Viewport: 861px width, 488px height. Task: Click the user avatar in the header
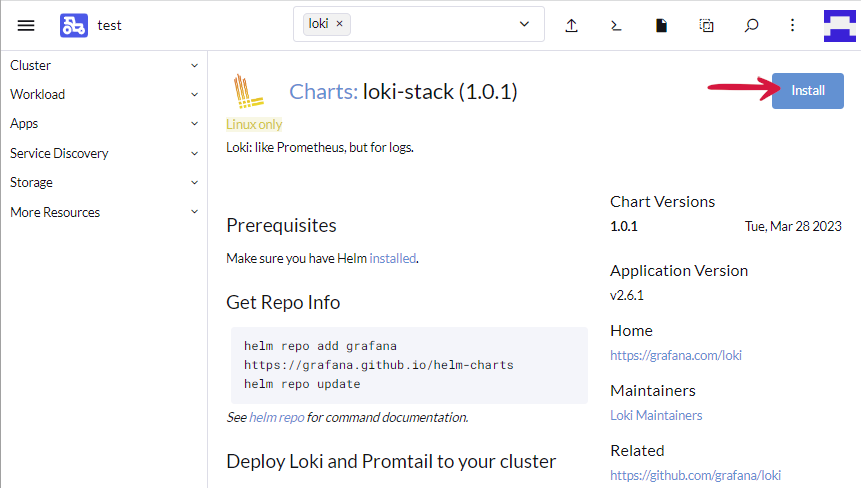point(840,25)
